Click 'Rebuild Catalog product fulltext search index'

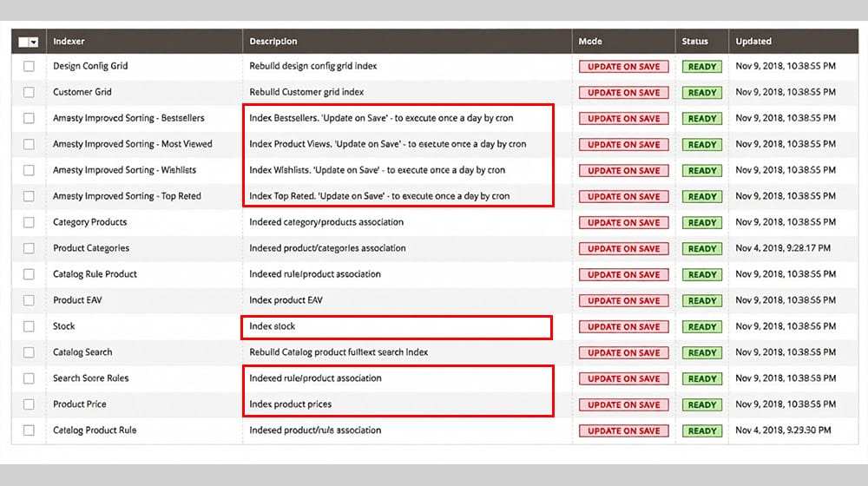(x=339, y=352)
